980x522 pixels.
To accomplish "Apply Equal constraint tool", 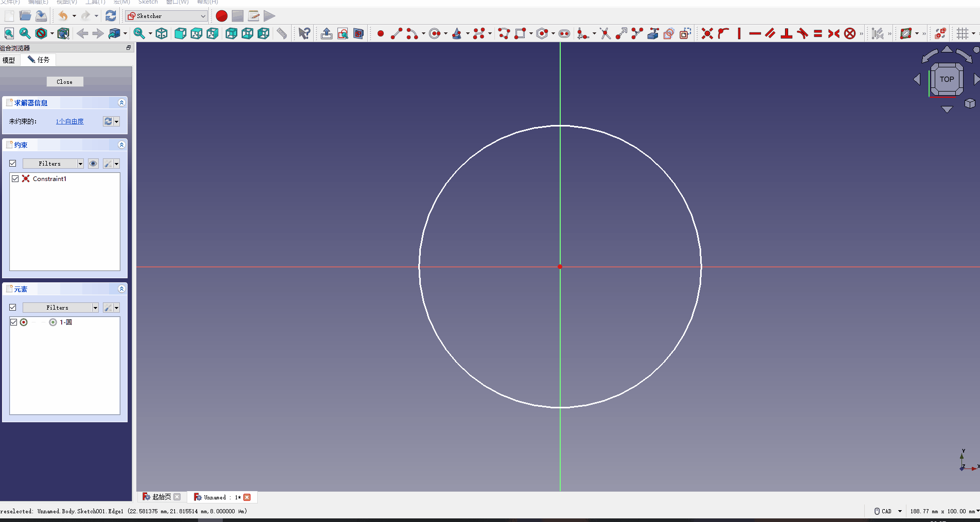I will click(x=818, y=34).
